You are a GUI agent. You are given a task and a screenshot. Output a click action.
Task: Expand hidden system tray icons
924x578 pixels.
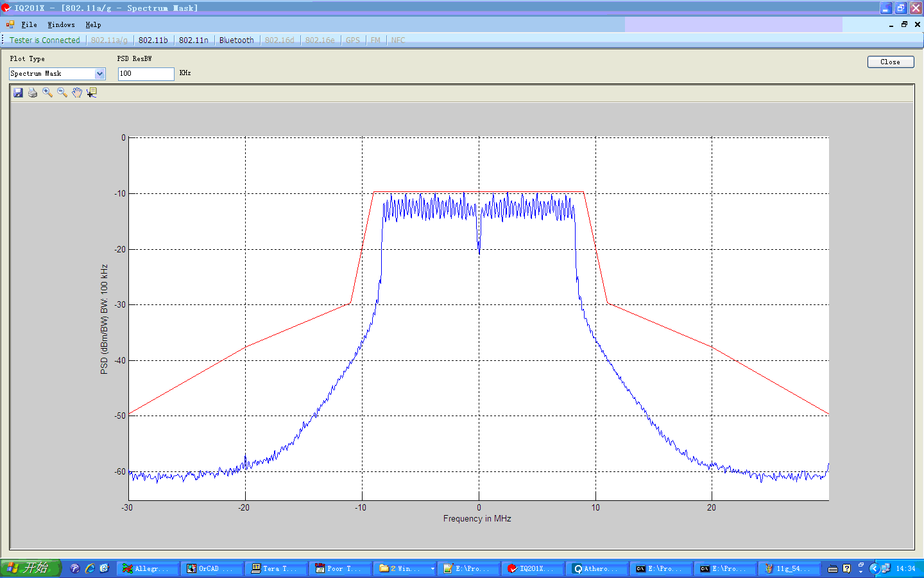874,568
